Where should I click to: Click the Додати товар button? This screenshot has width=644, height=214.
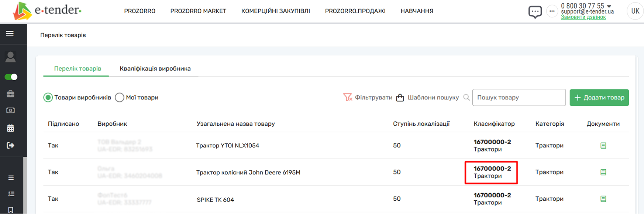(x=599, y=98)
